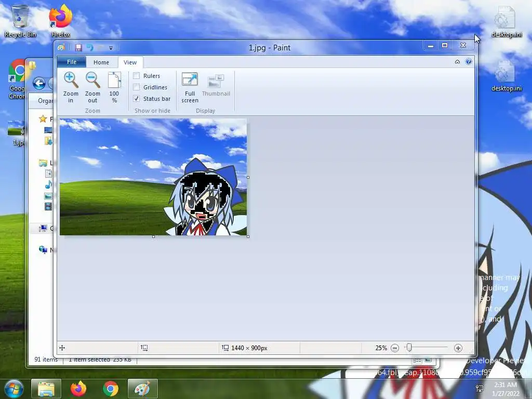Click the Firefox taskbar icon
This screenshot has height=399, width=532.
78,389
